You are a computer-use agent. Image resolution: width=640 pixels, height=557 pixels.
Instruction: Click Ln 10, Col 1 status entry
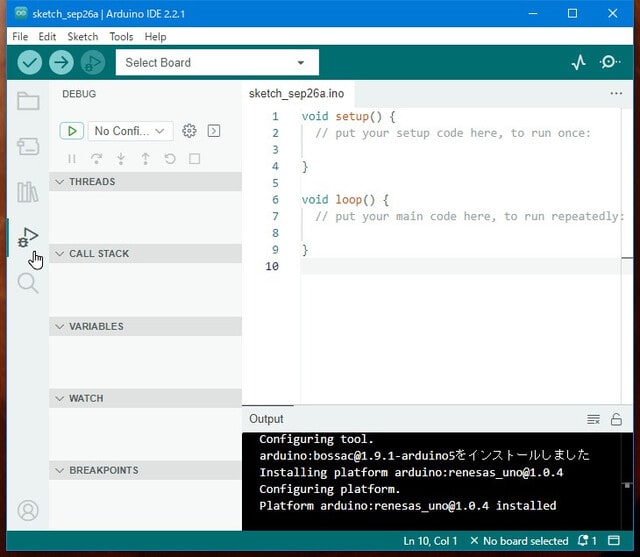(430, 541)
